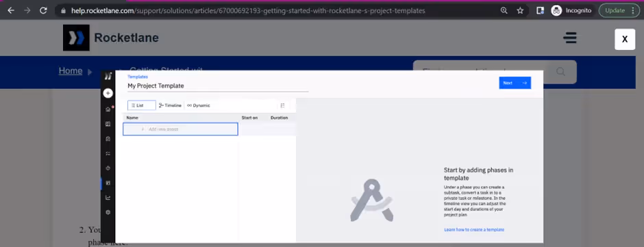Close the image lightbox with the X
The image size is (644, 247).
[x=625, y=40]
